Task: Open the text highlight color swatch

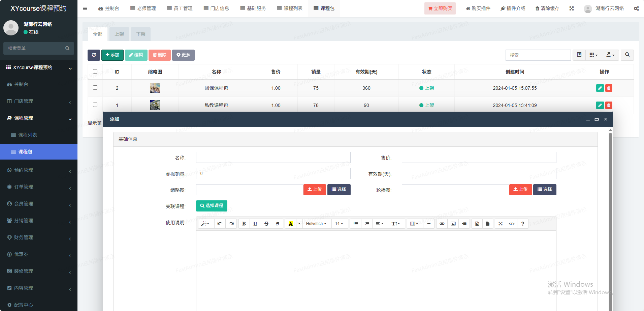Action: pyautogui.click(x=290, y=224)
